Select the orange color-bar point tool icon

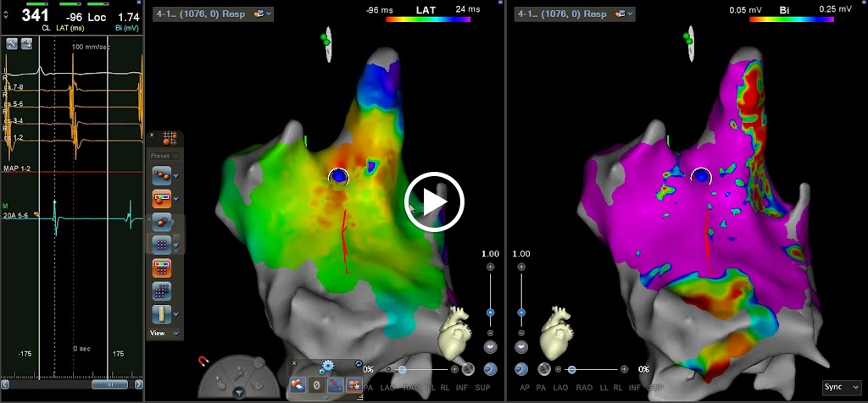click(x=162, y=198)
